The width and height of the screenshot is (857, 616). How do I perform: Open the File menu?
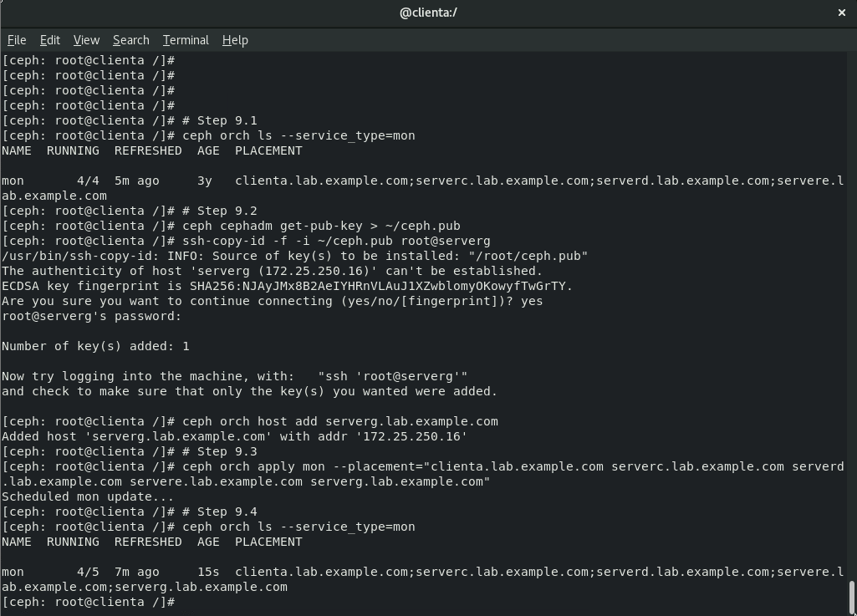coord(17,40)
